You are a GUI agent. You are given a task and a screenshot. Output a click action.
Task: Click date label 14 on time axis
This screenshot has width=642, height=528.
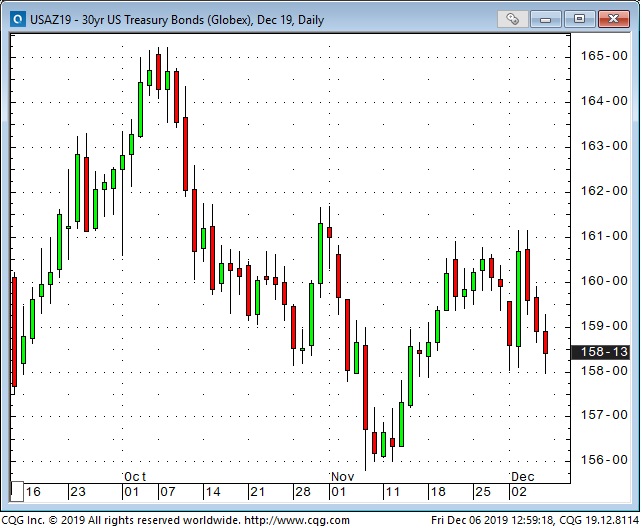pos(212,492)
